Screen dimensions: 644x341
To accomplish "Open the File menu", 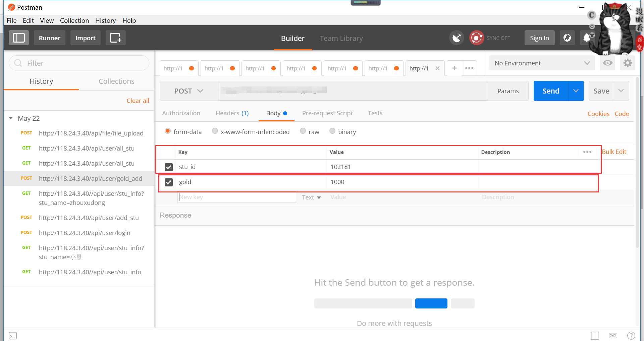I will click(x=11, y=20).
